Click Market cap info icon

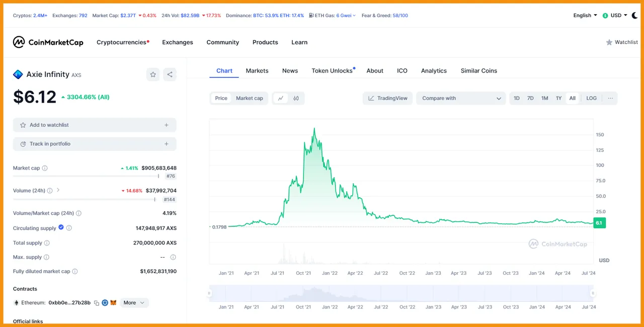(45, 168)
